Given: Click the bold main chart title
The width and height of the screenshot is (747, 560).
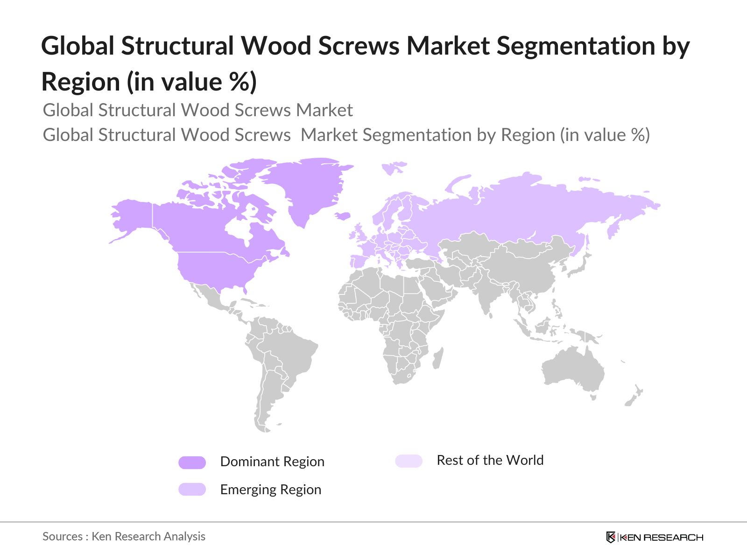Looking at the screenshot, I should (365, 63).
